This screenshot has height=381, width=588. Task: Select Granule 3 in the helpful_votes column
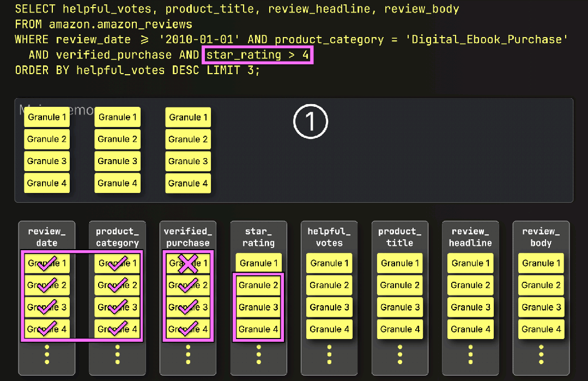pyautogui.click(x=329, y=307)
